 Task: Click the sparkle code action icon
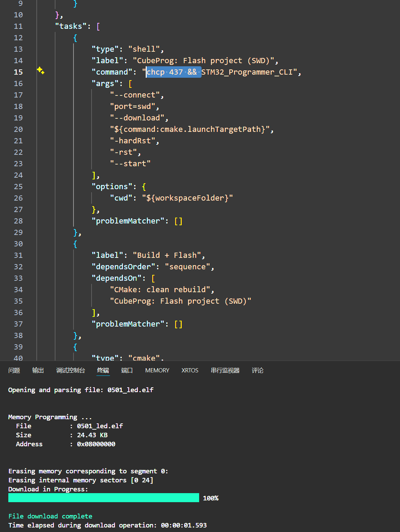41,71
